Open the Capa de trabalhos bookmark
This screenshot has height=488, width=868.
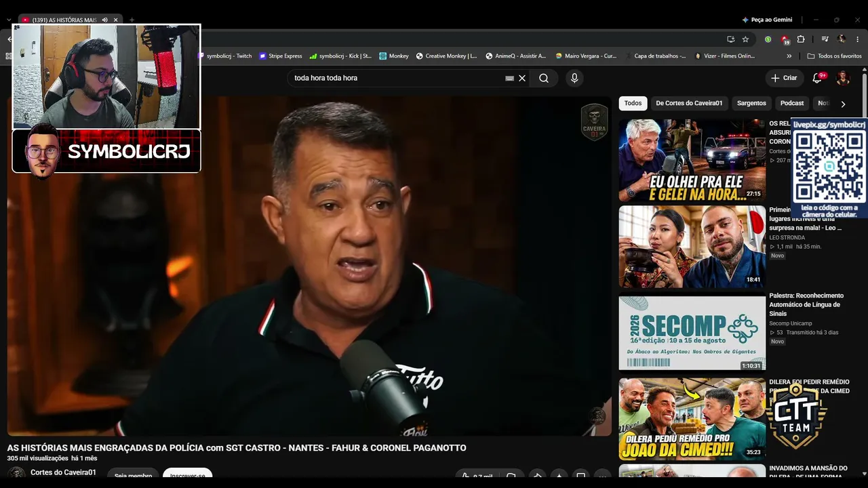656,56
